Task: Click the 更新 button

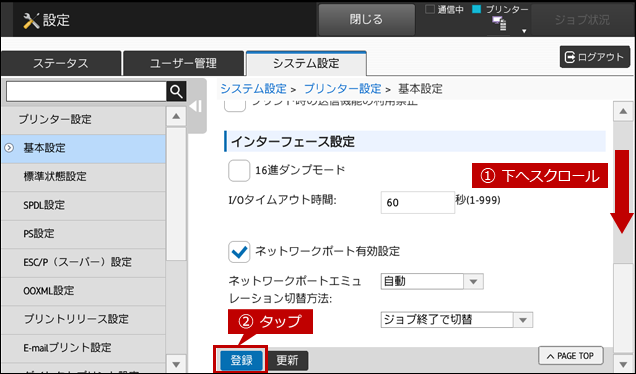Action: [288, 360]
